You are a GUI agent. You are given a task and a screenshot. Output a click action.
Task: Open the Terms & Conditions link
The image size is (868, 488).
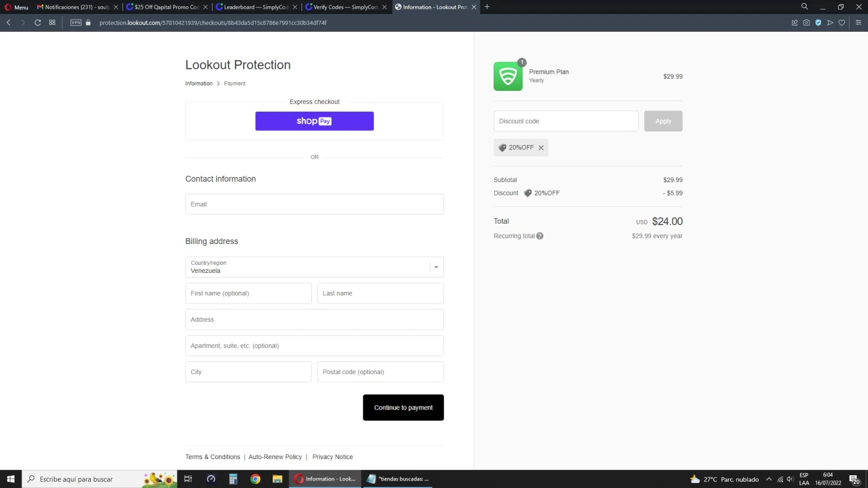[212, 457]
